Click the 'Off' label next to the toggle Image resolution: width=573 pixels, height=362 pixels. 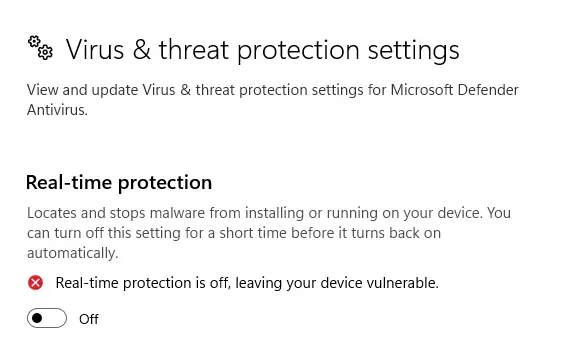pos(89,319)
